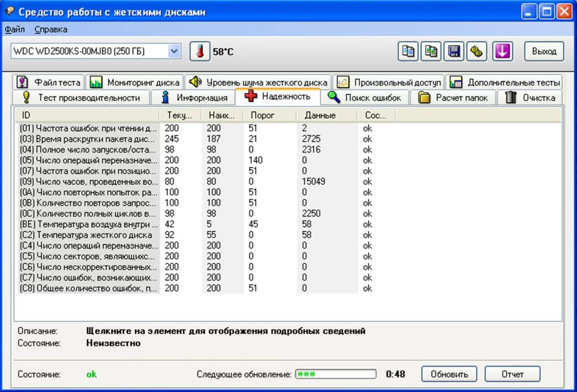This screenshot has height=392, width=577.
Task: Click the Обновить button
Action: point(449,374)
